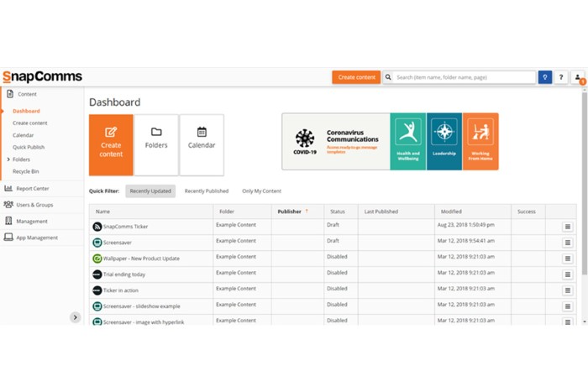Image resolution: width=588 pixels, height=392 pixels.
Task: Switch to Only My Content filter
Action: [x=261, y=191]
